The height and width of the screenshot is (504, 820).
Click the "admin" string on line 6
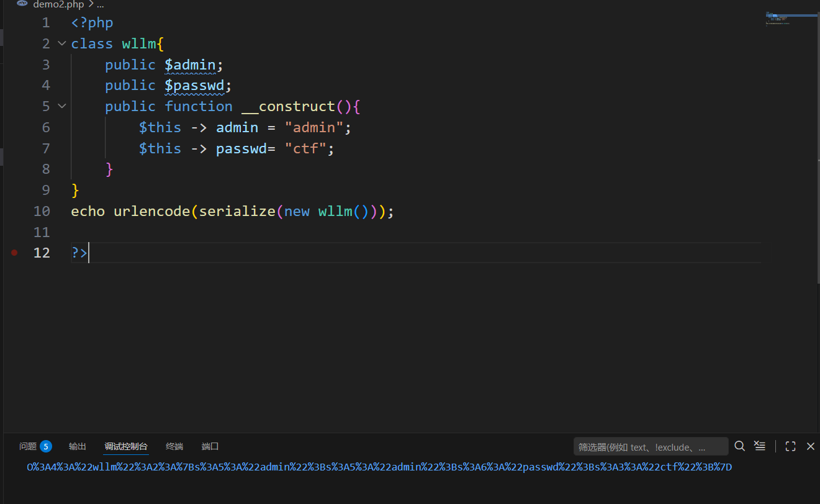tap(314, 127)
